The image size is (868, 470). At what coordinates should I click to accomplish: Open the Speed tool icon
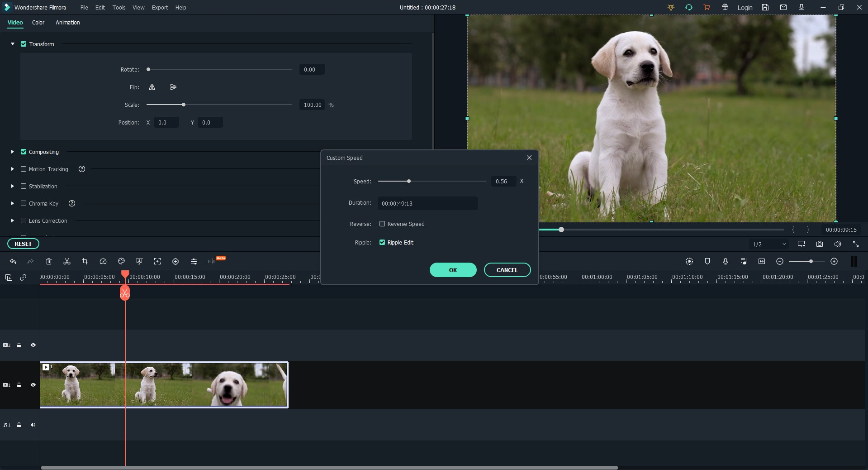point(103,261)
